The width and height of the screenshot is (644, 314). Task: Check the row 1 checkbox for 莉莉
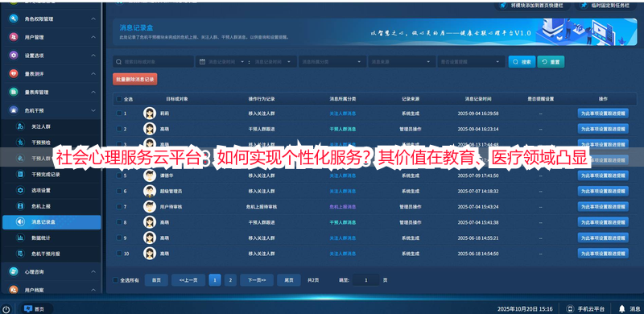pyautogui.click(x=119, y=113)
